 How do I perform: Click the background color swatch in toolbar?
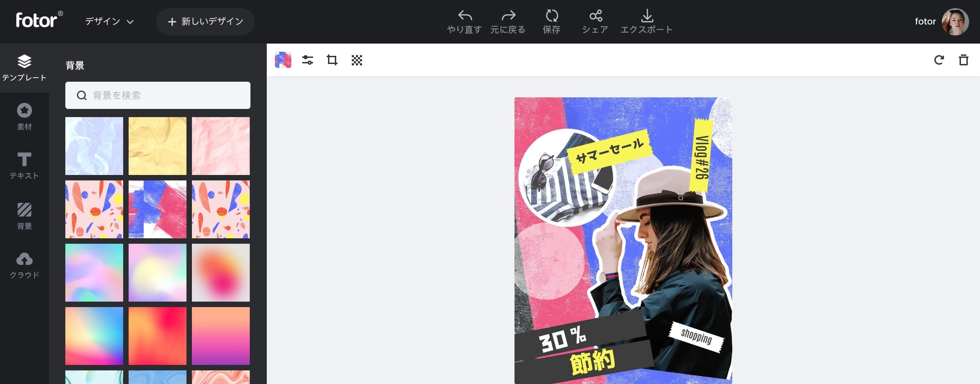pos(283,60)
